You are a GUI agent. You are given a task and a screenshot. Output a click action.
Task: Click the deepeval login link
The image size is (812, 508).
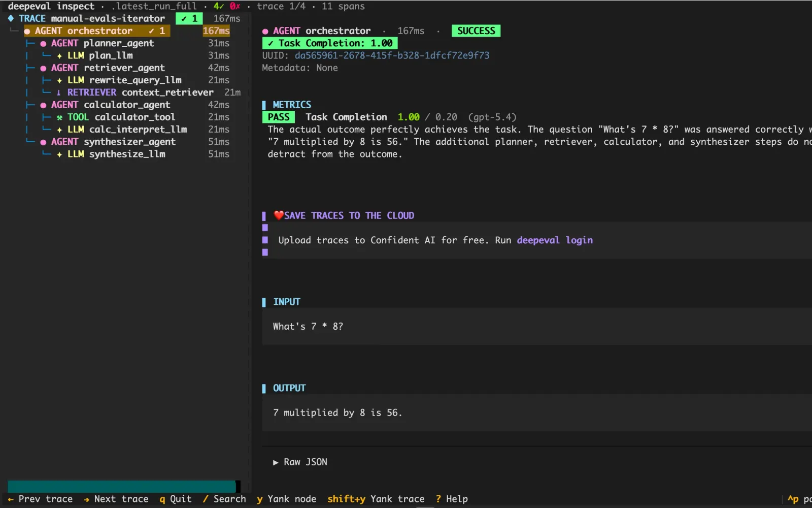point(555,240)
